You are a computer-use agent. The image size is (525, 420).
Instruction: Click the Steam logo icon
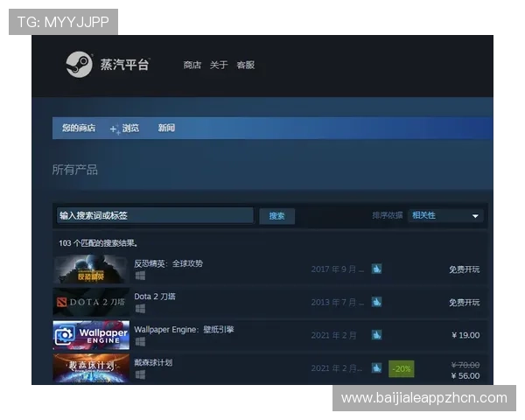tap(79, 64)
